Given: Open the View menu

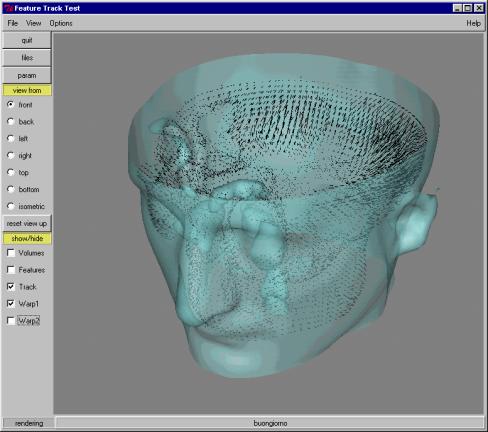Looking at the screenshot, I should tap(34, 23).
